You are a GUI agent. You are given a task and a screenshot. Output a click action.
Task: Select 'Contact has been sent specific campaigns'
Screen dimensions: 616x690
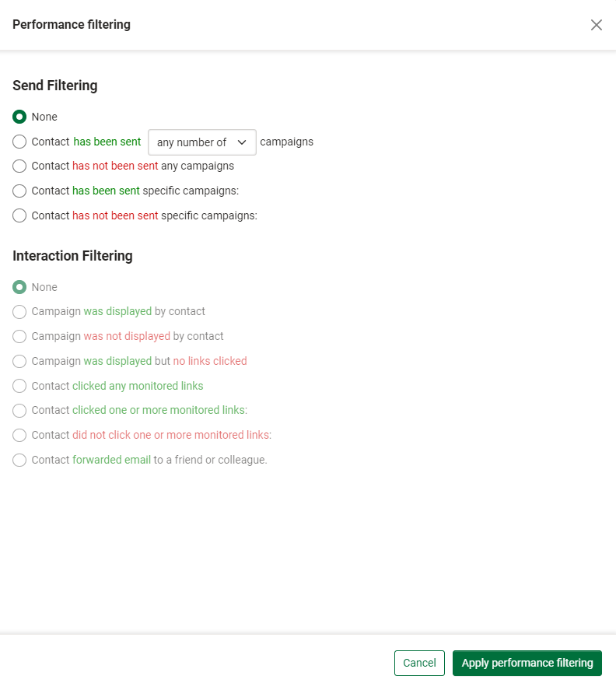19,191
